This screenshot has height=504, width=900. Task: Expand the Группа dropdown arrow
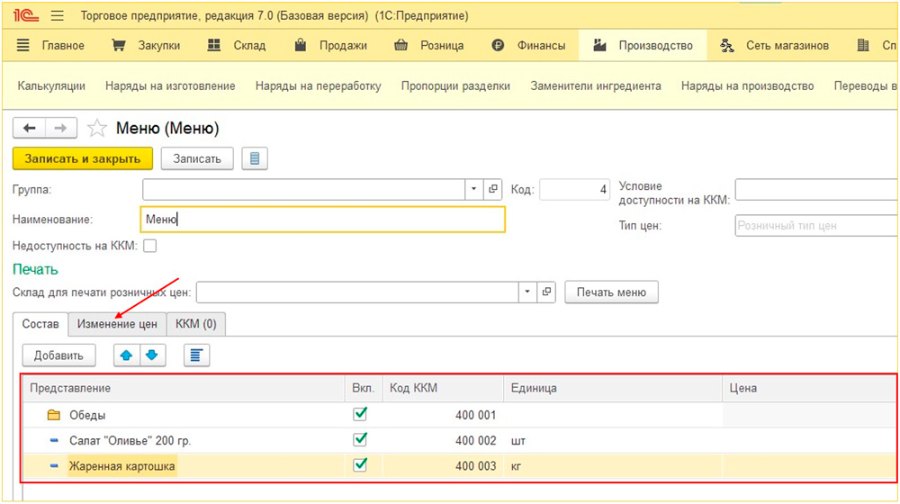coord(474,189)
